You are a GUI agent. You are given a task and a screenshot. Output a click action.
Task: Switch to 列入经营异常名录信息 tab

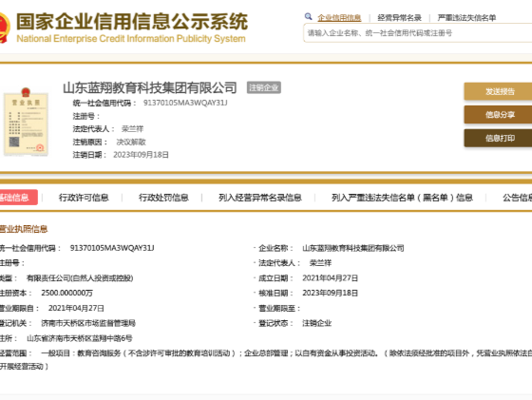pos(260,198)
